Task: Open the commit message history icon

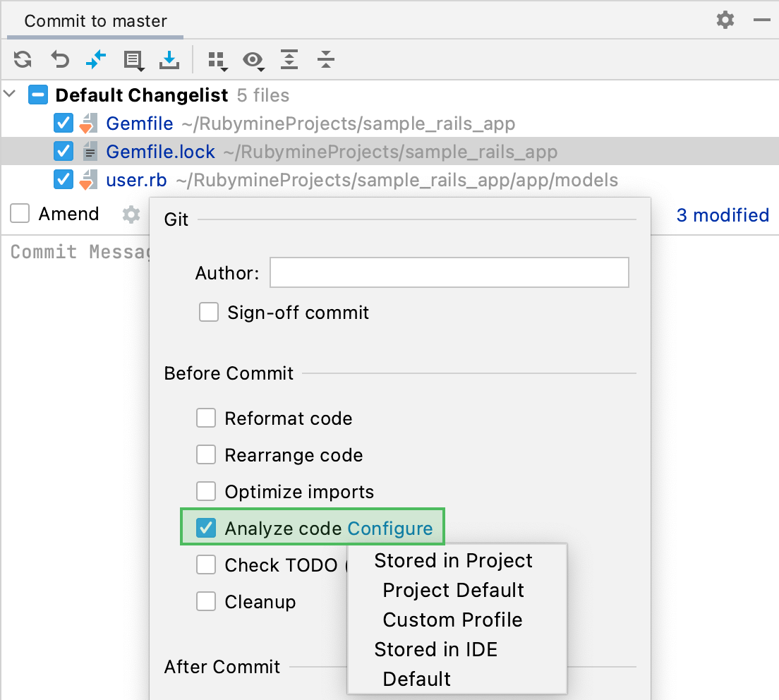Action: (133, 60)
